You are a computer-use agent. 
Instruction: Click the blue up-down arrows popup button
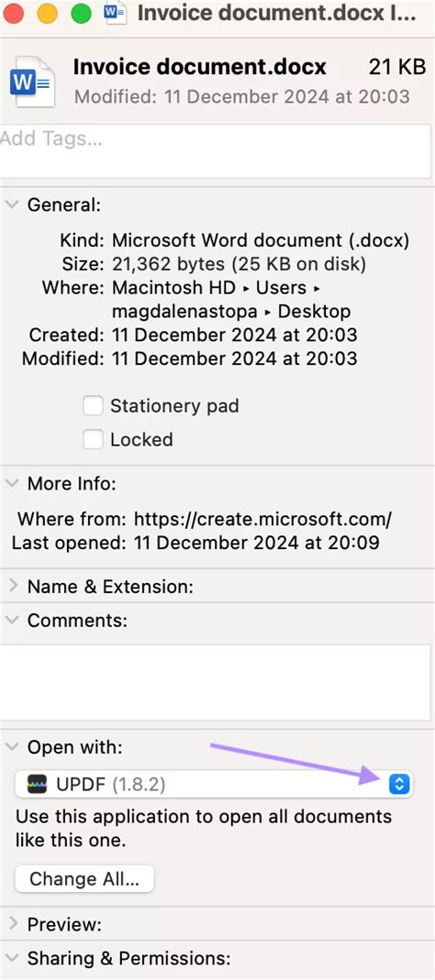(398, 784)
